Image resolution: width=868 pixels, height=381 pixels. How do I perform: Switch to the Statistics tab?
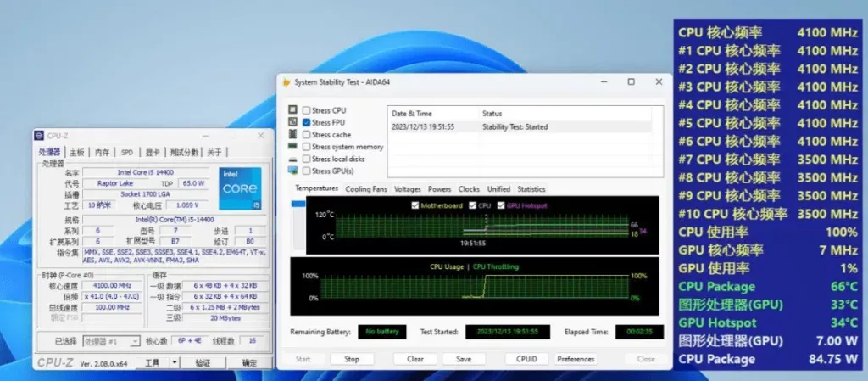point(531,189)
